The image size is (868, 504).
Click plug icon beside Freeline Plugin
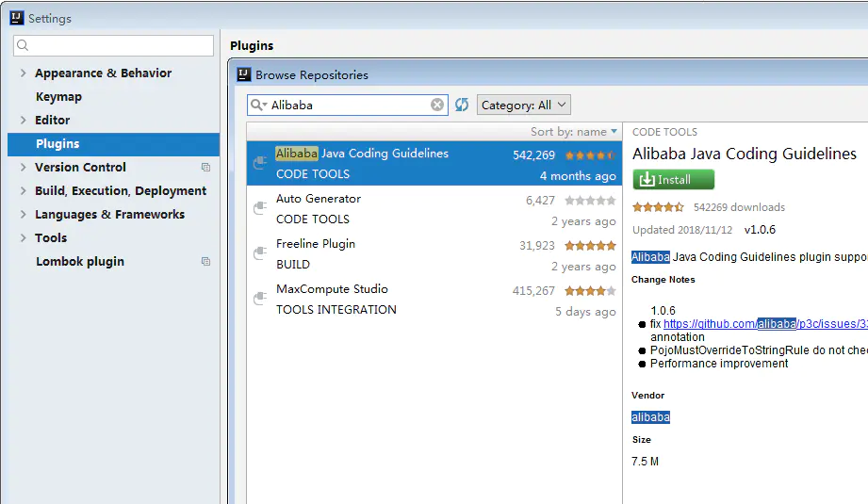point(260,253)
